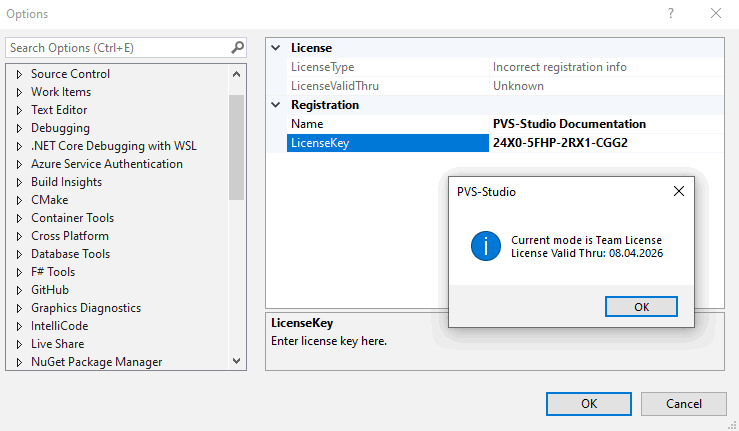Screen dimensions: 739x431
Task: Edit the LicenseKey value 24X0-5FHP-2RX1-CGG2
Action: [606, 143]
